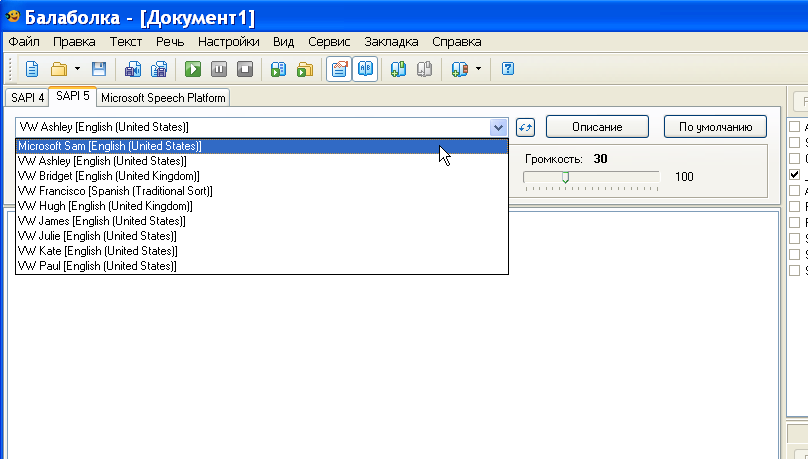
Task: Tick the topmost checkbox in right panel list
Action: (794, 127)
